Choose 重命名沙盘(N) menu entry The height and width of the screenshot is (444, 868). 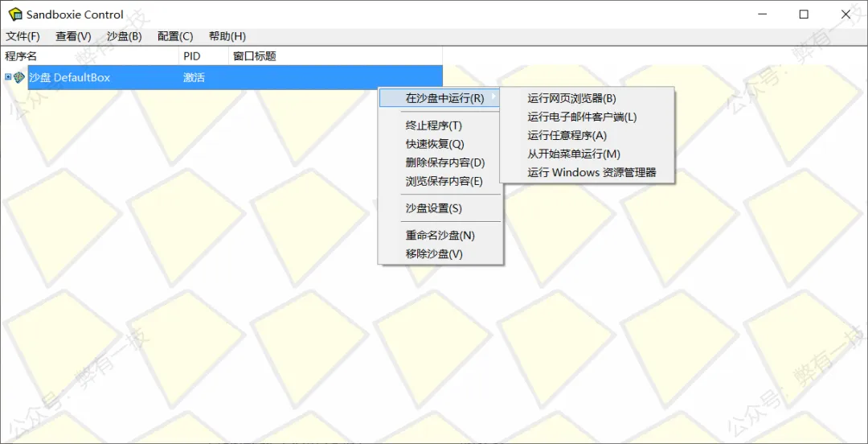(x=440, y=235)
